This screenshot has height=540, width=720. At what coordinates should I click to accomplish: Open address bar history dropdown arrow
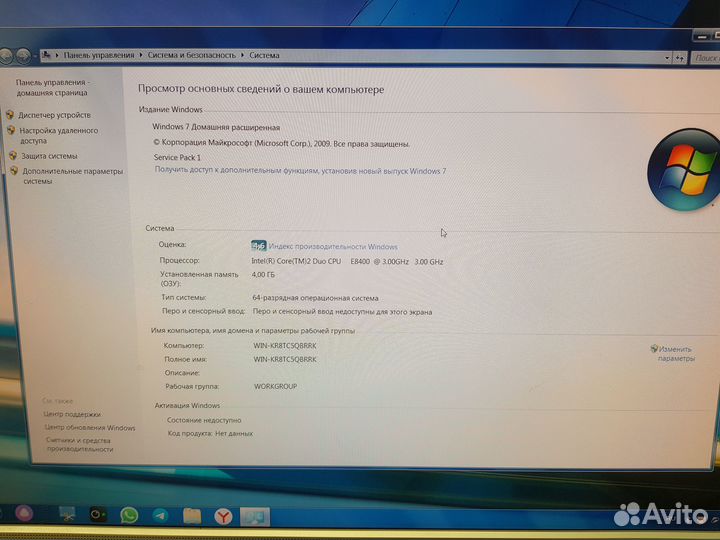click(x=667, y=58)
